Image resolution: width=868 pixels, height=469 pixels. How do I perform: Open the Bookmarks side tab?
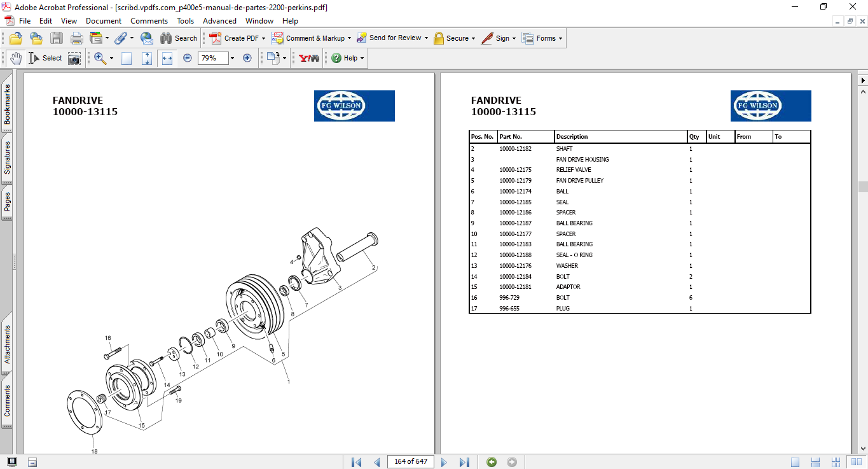pos(7,105)
